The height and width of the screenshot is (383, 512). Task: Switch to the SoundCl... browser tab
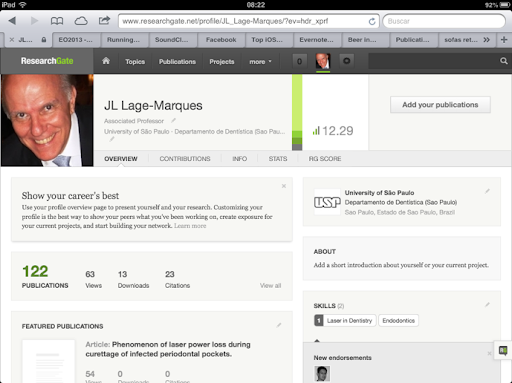(x=171, y=40)
